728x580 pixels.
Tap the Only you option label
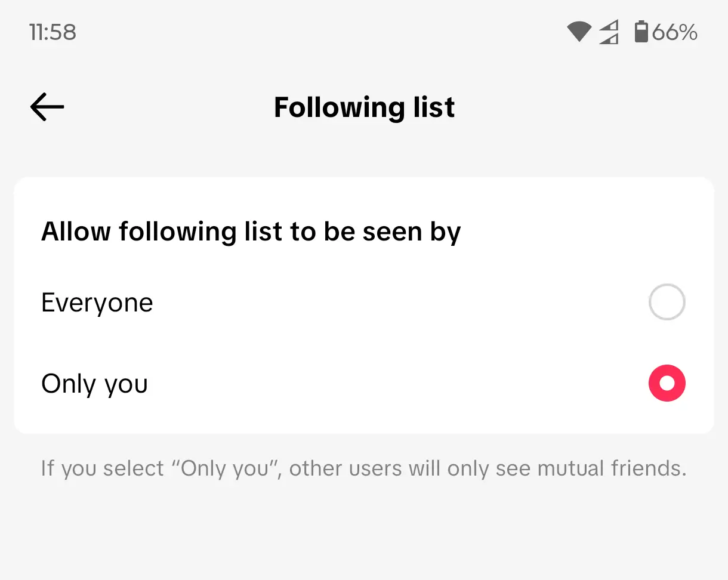click(94, 384)
